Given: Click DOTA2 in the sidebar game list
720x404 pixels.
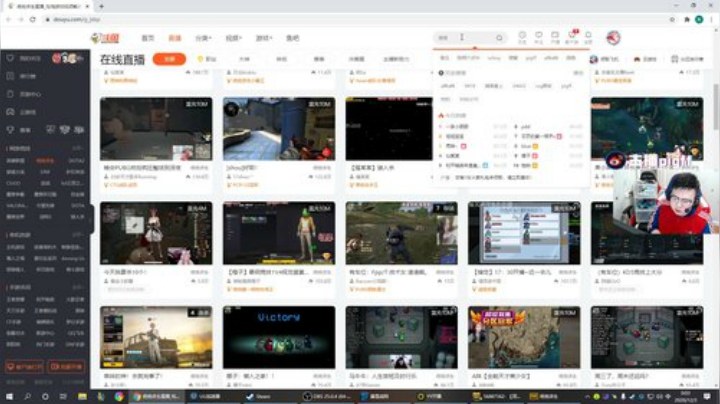Looking at the screenshot, I should click(76, 161).
